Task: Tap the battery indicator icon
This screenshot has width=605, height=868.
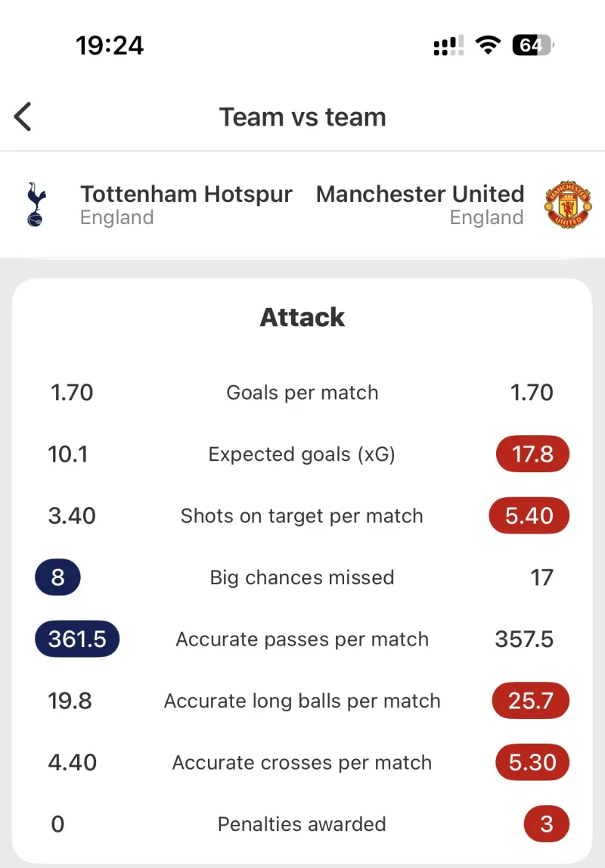Action: pos(533,45)
